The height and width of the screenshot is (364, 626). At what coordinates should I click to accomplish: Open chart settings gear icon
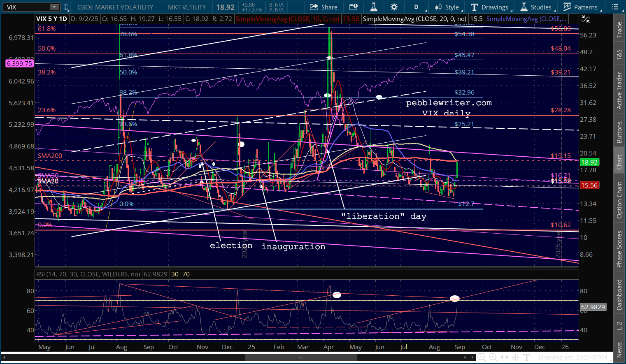pyautogui.click(x=394, y=7)
